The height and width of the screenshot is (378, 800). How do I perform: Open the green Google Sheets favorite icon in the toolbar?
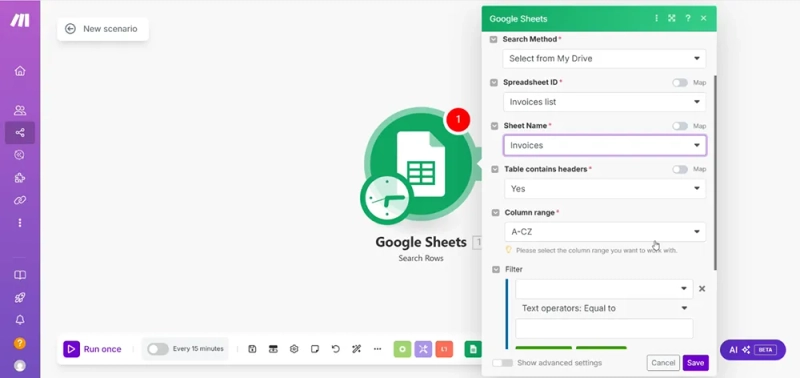[x=473, y=349]
